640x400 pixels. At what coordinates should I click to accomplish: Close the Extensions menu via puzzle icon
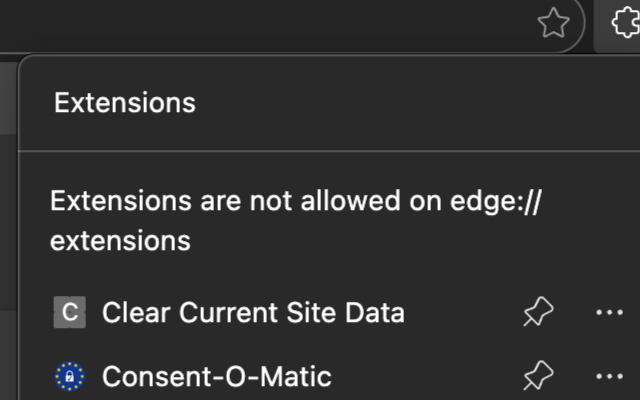point(620,24)
